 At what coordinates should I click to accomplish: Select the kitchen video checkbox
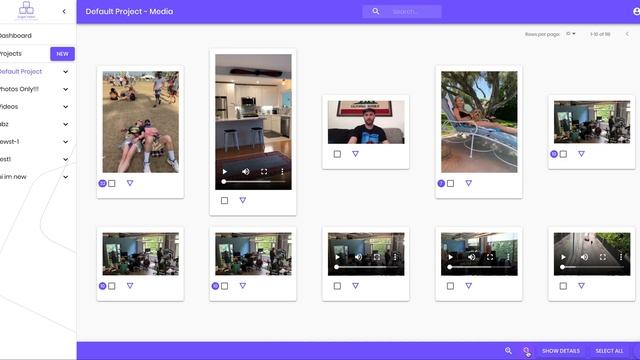pos(224,200)
